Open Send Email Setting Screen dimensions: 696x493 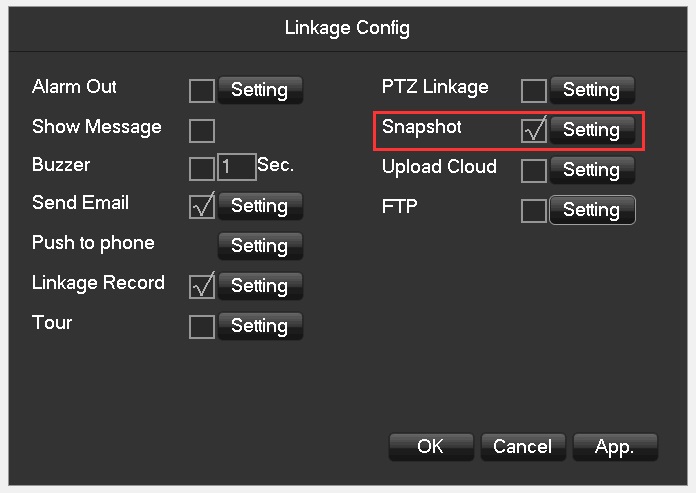click(259, 206)
